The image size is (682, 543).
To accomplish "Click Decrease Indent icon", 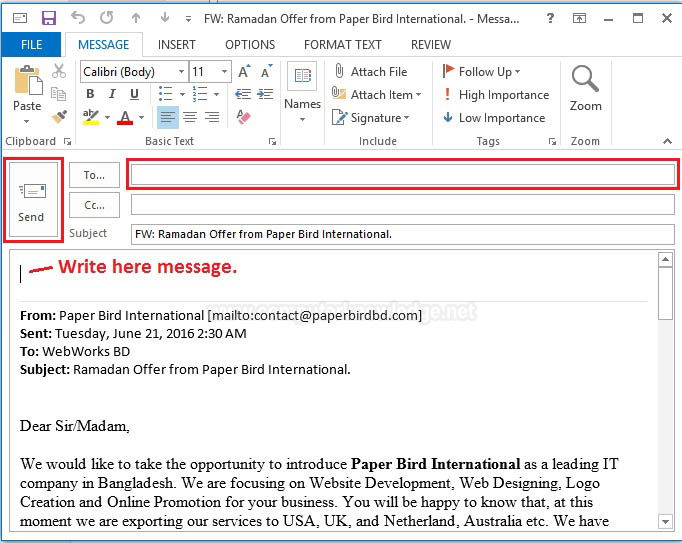I will coord(243,94).
